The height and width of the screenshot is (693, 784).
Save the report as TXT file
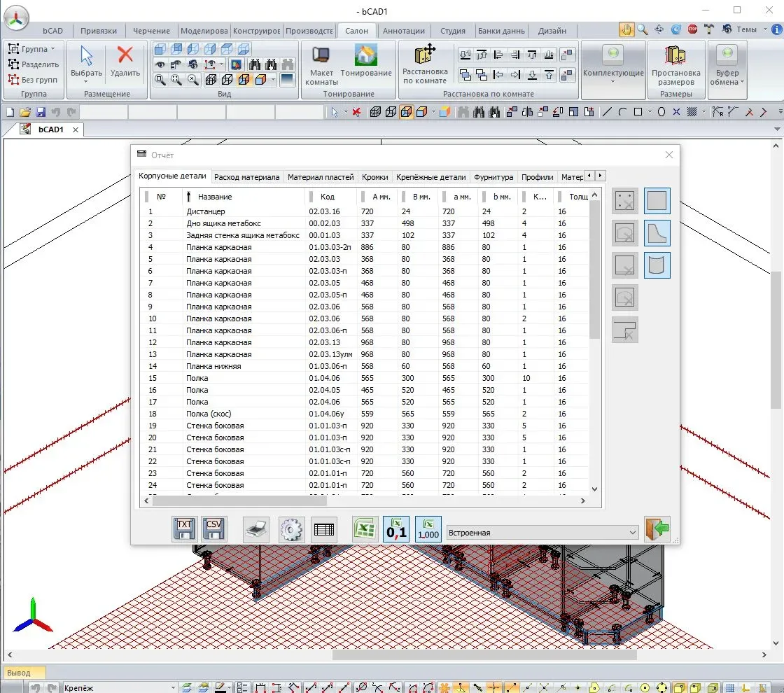184,529
